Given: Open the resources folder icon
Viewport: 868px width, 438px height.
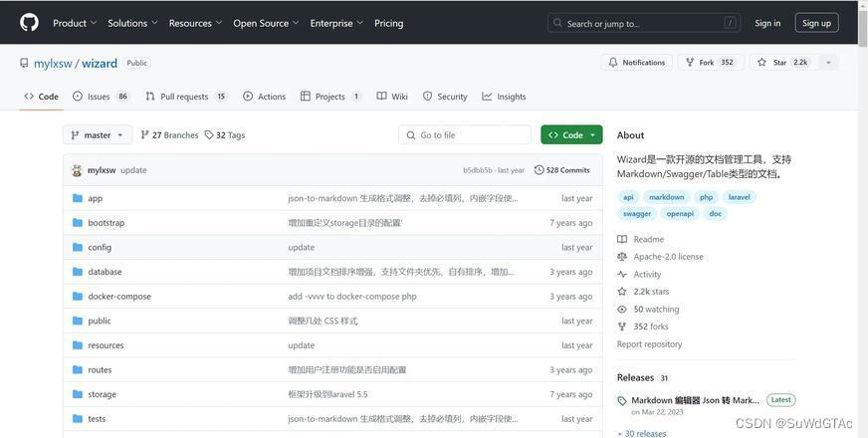Looking at the screenshot, I should [x=78, y=345].
